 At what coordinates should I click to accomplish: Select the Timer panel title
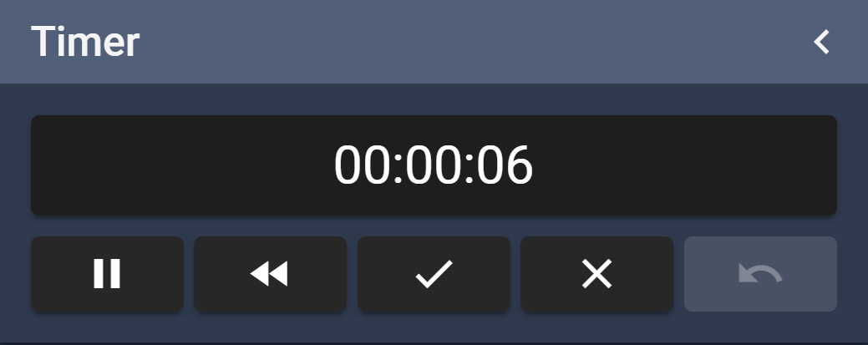coord(85,42)
